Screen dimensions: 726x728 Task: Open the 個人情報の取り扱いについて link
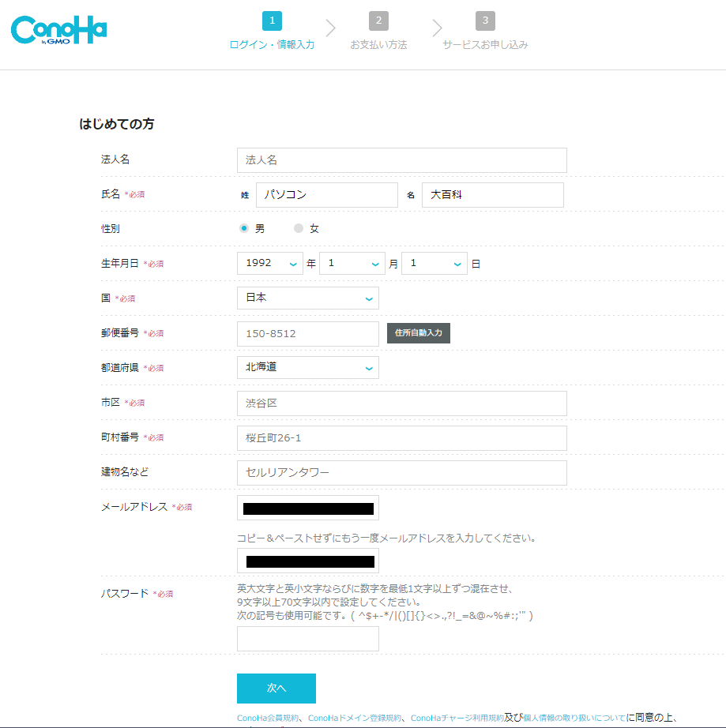click(x=574, y=719)
